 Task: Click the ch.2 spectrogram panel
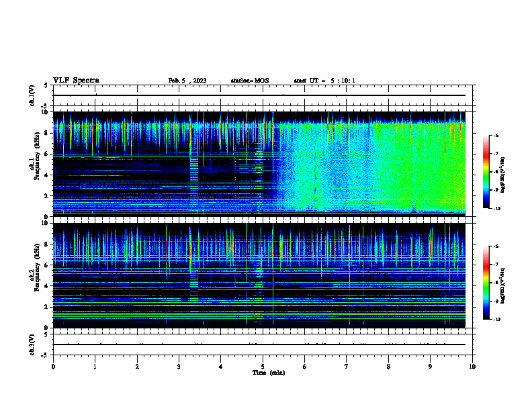tap(259, 275)
